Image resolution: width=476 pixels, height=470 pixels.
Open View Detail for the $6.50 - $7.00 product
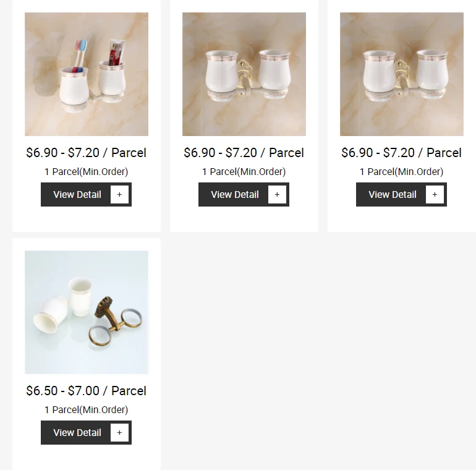coord(77,433)
